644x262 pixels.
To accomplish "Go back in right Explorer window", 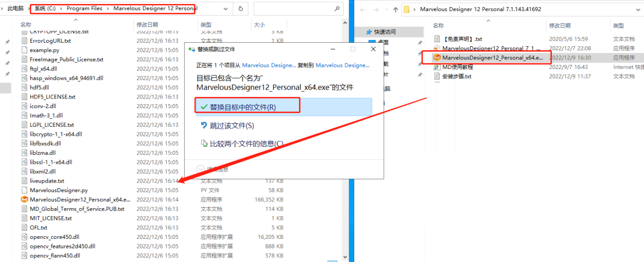I will pyautogui.click(x=364, y=9).
